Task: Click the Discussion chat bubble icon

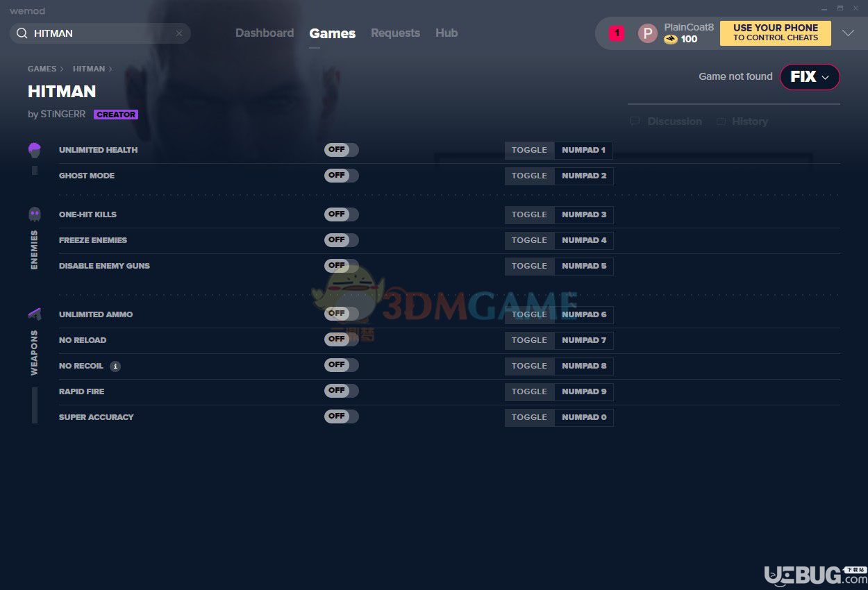Action: pyautogui.click(x=635, y=121)
